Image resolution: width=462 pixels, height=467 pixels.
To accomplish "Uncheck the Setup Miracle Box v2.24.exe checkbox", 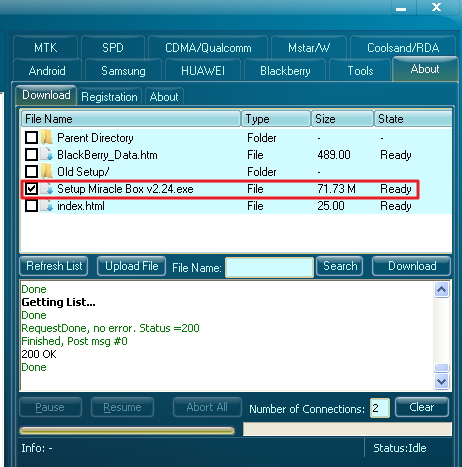I will pos(31,189).
